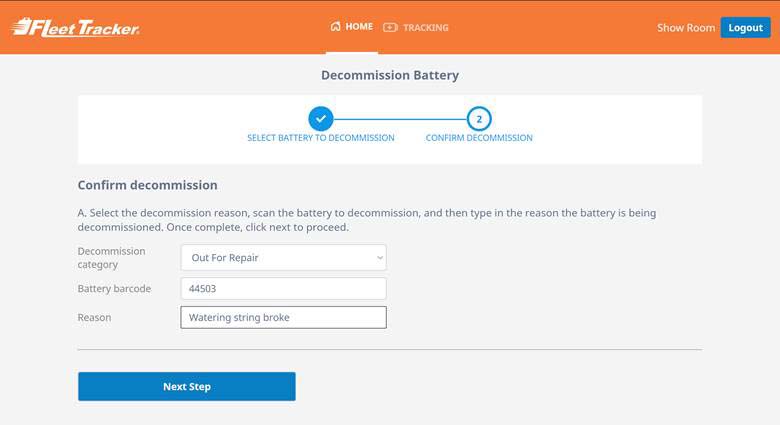This screenshot has width=780, height=425.
Task: Click the progress line between the steps
Action: click(399, 118)
